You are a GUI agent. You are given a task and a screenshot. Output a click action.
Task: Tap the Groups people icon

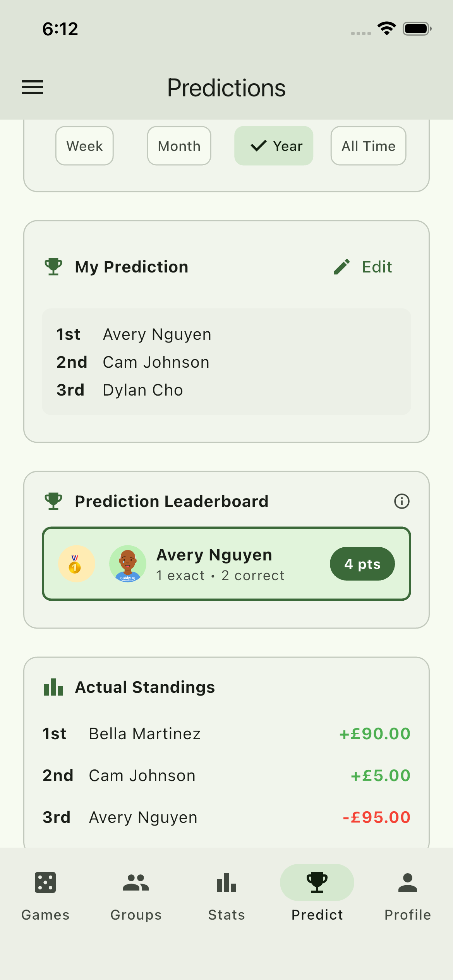point(135,883)
